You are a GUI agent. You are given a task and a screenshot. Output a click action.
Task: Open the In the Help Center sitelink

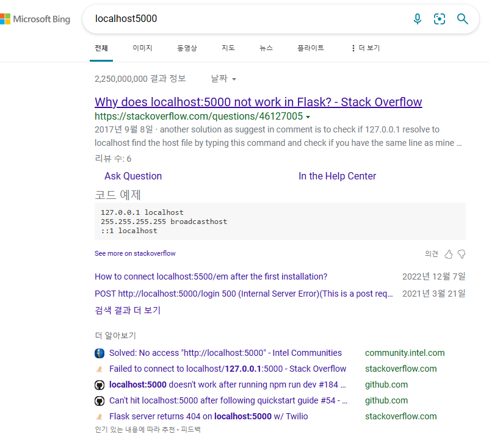(337, 176)
